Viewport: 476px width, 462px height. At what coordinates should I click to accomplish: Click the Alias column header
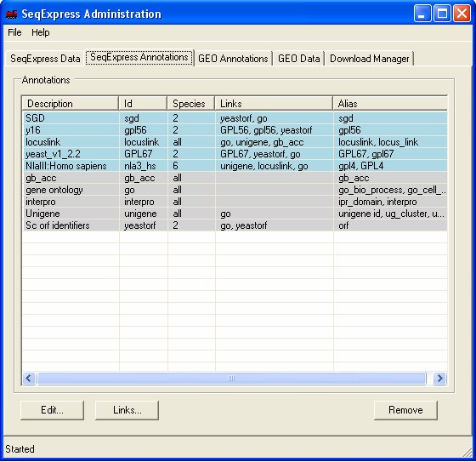(390, 104)
